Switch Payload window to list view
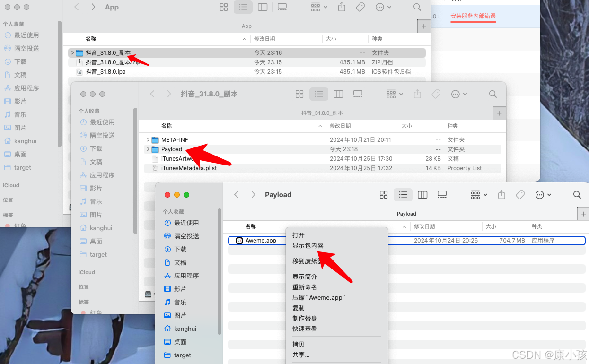This screenshot has height=364, width=589. 403,195
